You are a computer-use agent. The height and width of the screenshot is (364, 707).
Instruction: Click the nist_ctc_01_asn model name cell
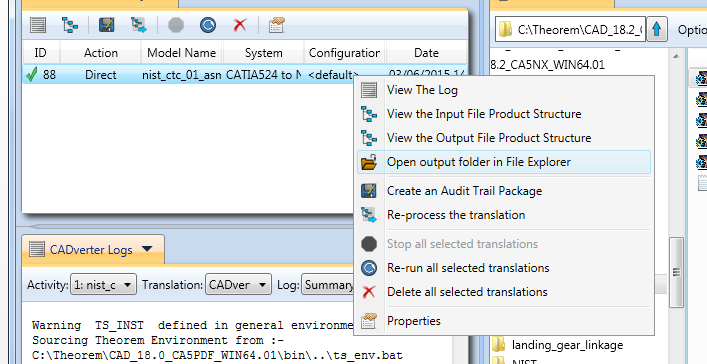182,75
